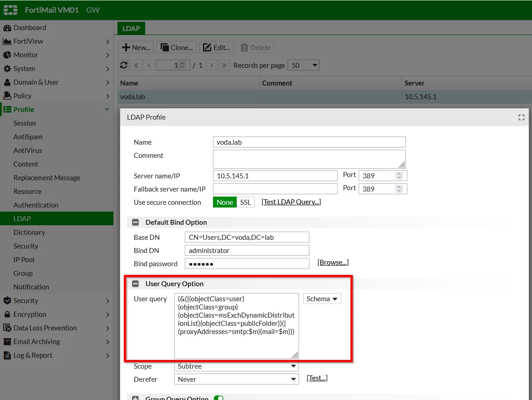Click the User query text area
Image resolution: width=532 pixels, height=400 pixels.
tap(237, 326)
